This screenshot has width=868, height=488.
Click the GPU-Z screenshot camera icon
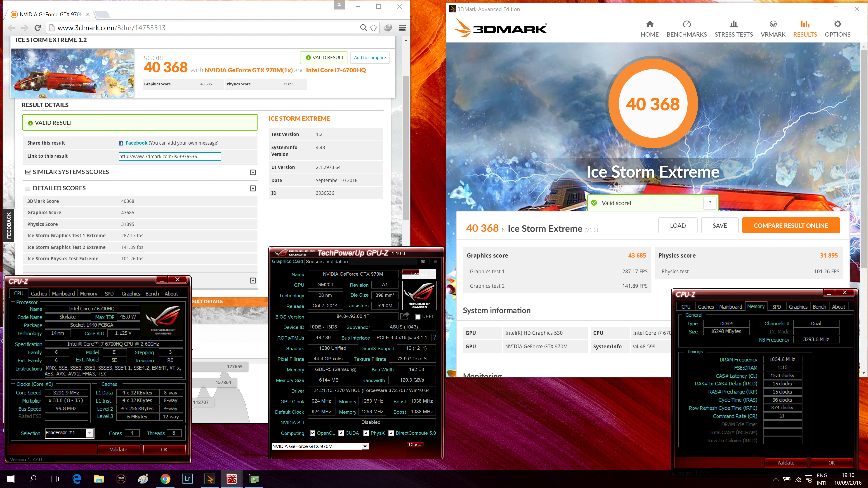click(x=423, y=261)
